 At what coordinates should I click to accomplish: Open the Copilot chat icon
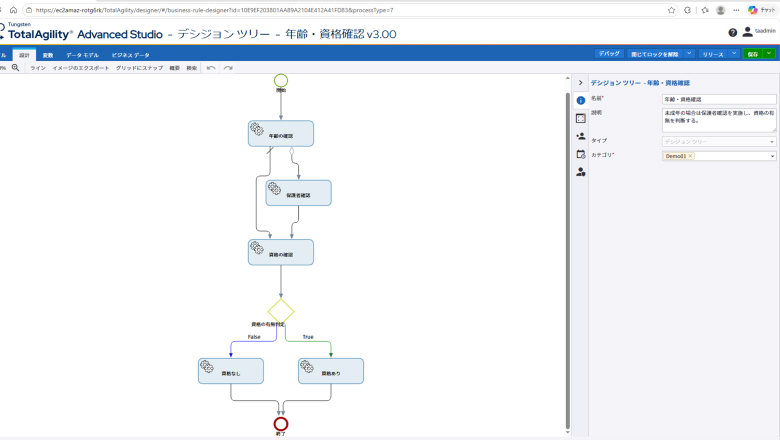(753, 10)
